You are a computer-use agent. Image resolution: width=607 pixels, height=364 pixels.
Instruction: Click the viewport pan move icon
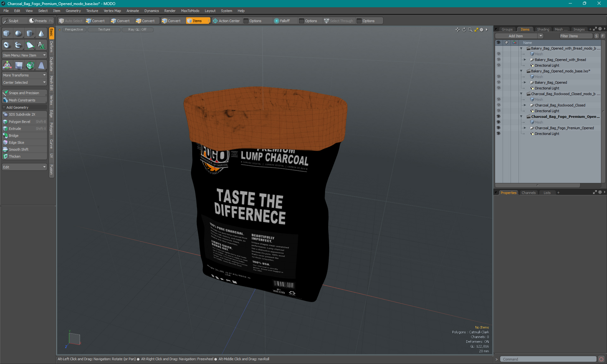coord(457,29)
